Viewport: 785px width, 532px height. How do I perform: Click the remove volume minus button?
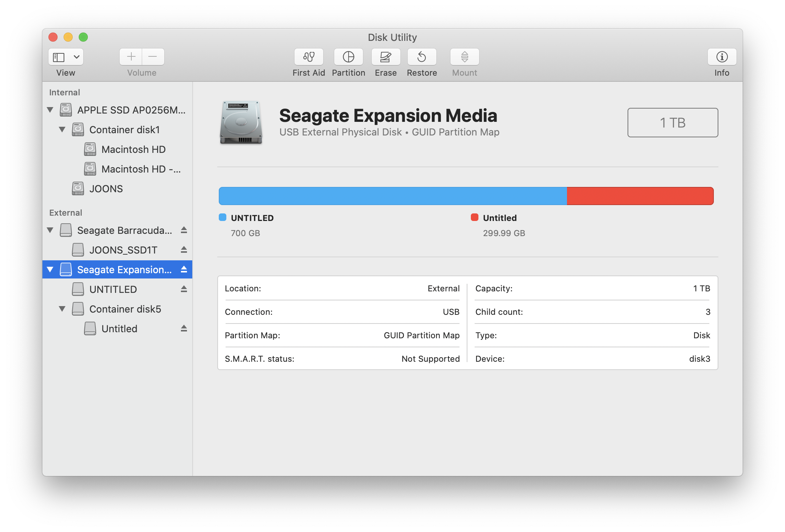pos(153,57)
